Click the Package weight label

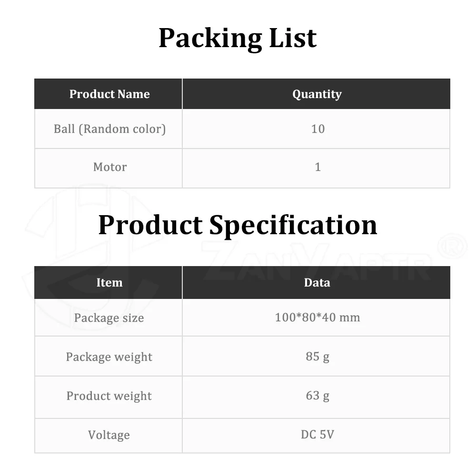click(x=109, y=357)
